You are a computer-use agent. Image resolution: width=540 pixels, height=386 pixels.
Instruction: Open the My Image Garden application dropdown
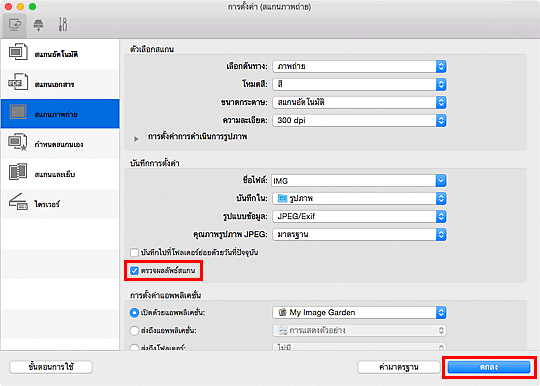(x=359, y=312)
